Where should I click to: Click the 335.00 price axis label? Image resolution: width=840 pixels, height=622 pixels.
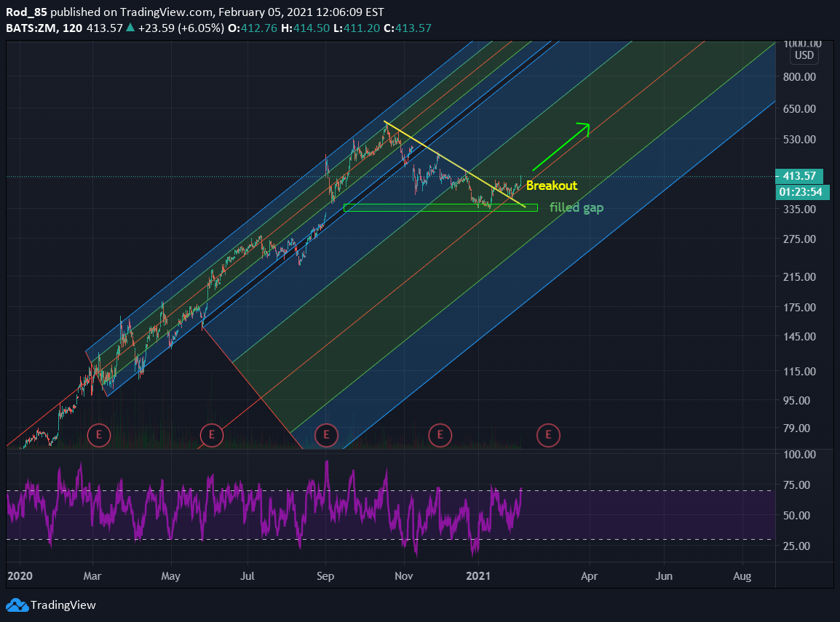click(799, 210)
